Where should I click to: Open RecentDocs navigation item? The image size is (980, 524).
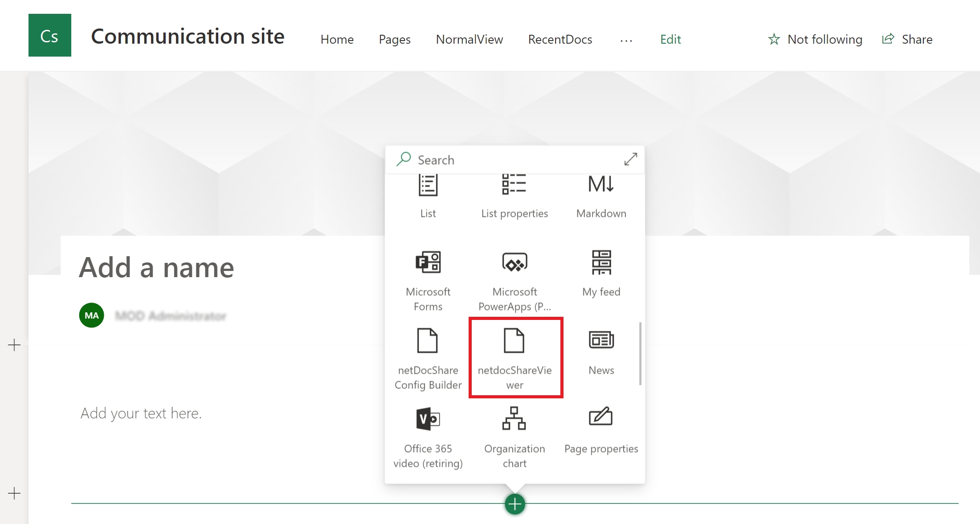coord(560,40)
